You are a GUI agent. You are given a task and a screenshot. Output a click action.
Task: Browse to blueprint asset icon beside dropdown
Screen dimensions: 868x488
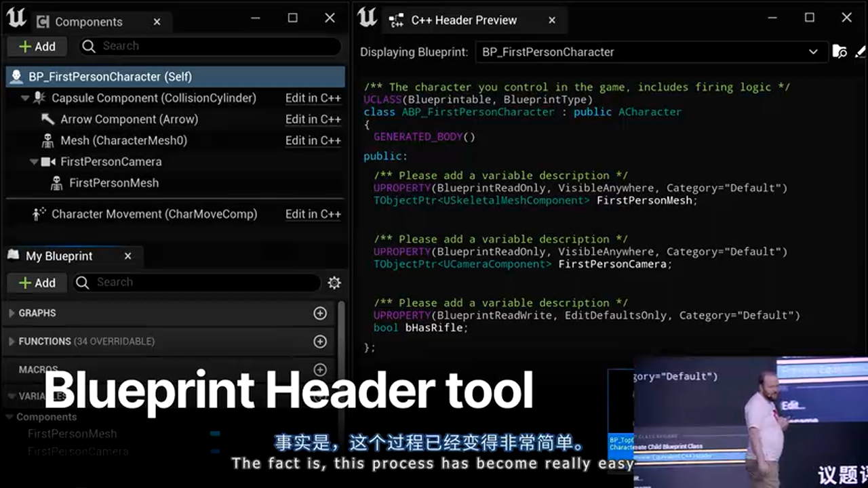[840, 52]
